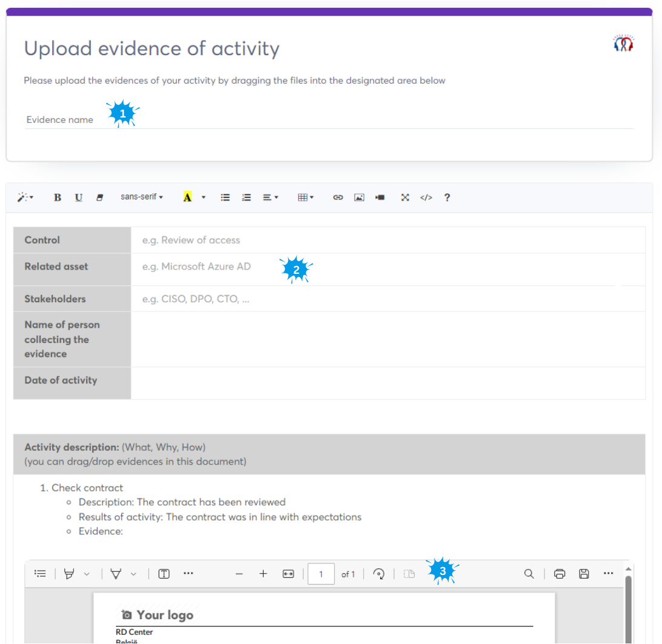
Task: Toggle fullscreen mode in the editor
Action: coord(405,198)
